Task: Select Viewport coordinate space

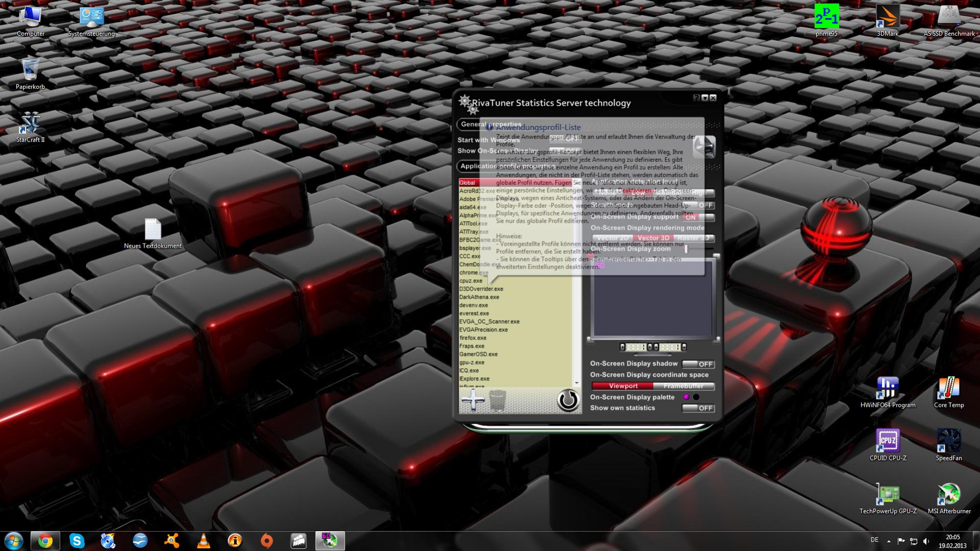Action: point(623,386)
